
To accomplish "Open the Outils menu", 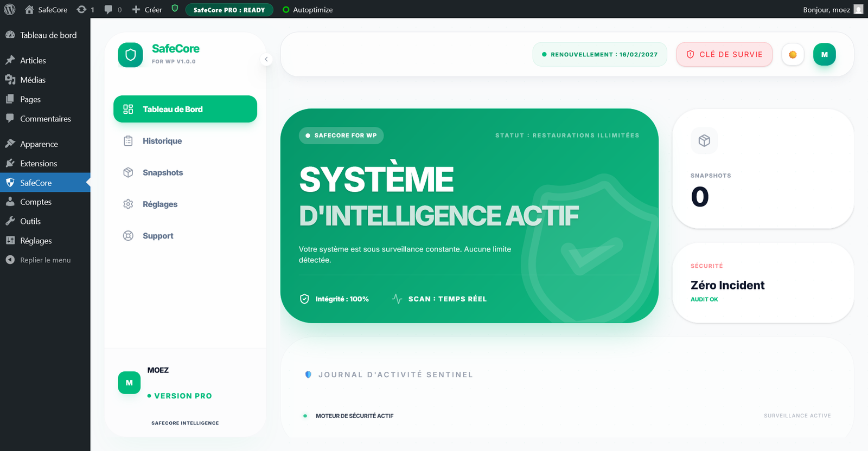I will click(x=45, y=221).
